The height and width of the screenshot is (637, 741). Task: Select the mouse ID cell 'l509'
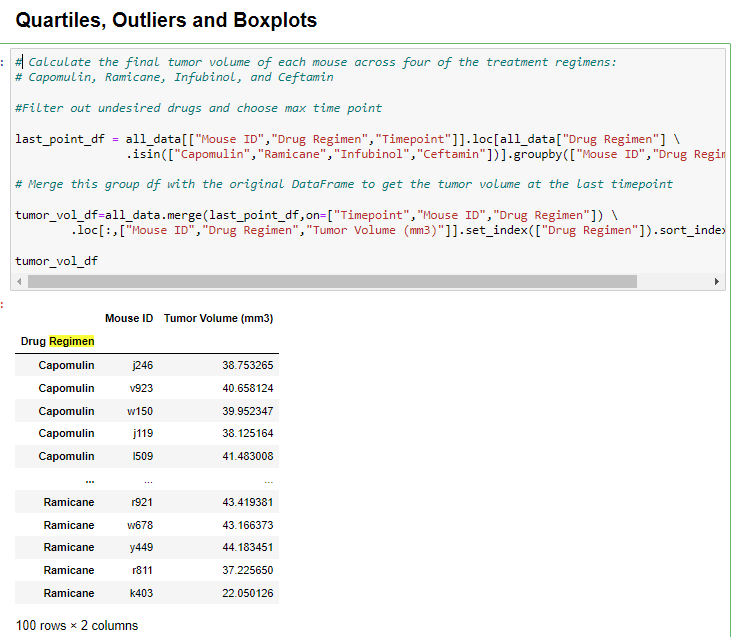(143, 456)
